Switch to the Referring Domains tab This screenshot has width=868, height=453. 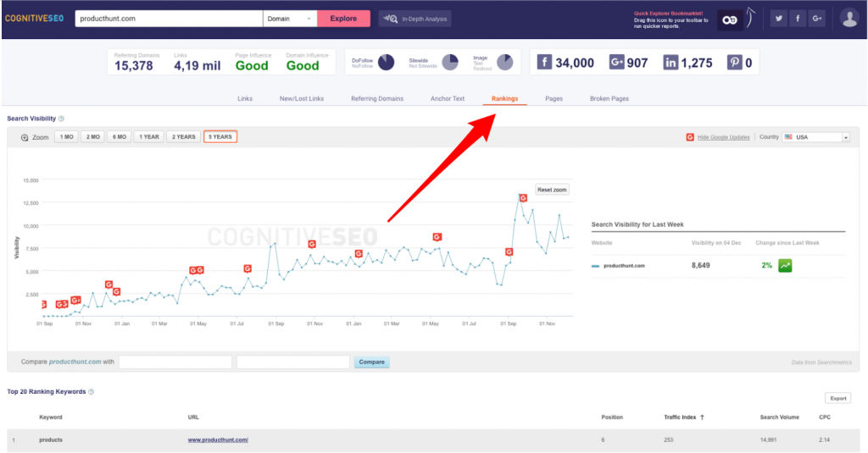click(377, 99)
